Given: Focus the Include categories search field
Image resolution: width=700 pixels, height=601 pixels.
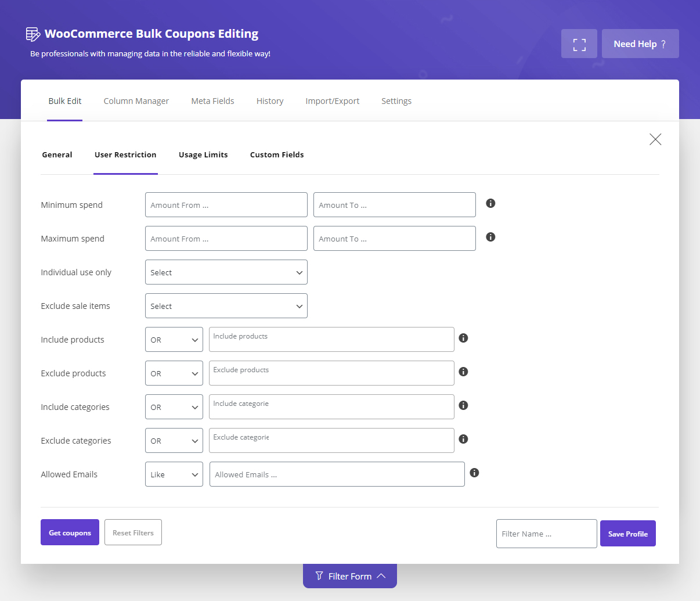Looking at the screenshot, I should click(331, 407).
